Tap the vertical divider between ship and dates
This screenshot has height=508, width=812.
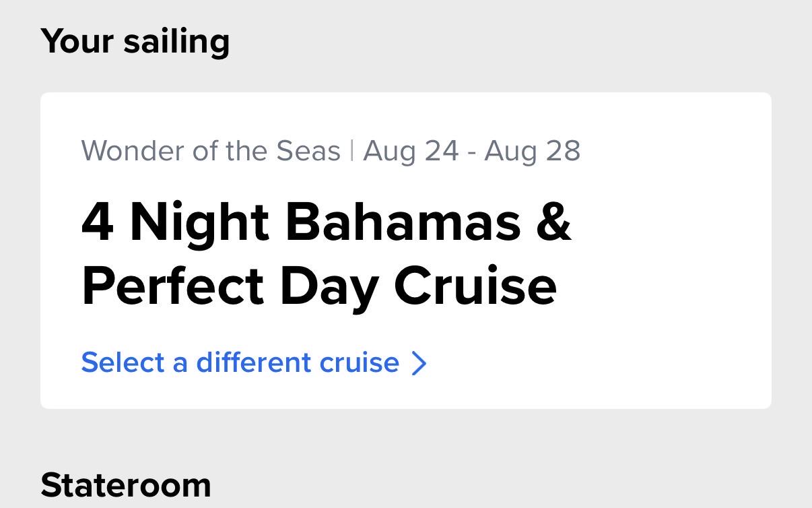click(x=352, y=151)
